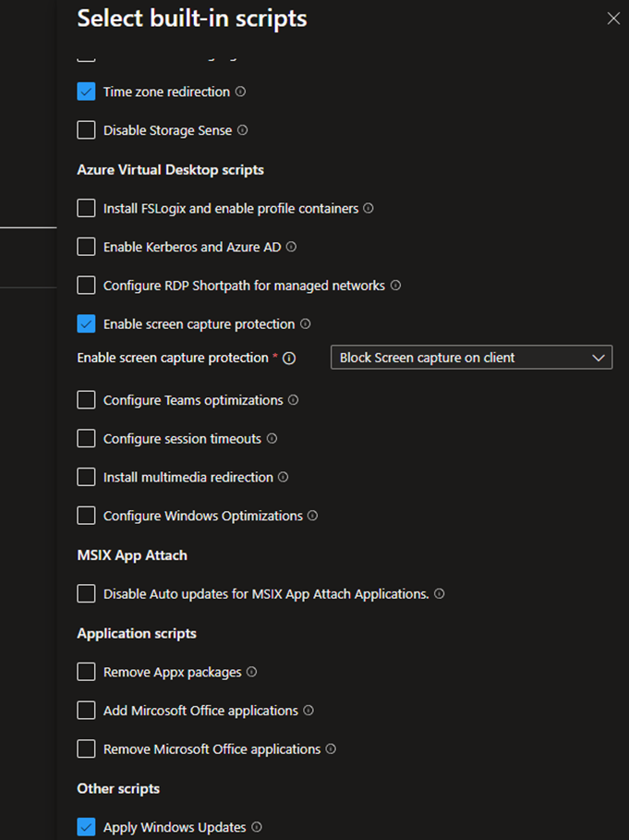Click info icon for Configure RDP Shortpath
Image resolution: width=629 pixels, height=840 pixels.
pos(395,286)
